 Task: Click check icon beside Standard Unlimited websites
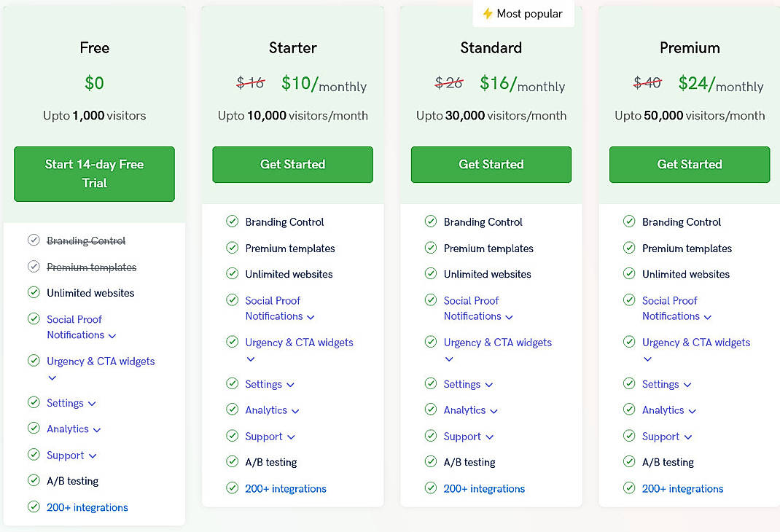click(430, 274)
